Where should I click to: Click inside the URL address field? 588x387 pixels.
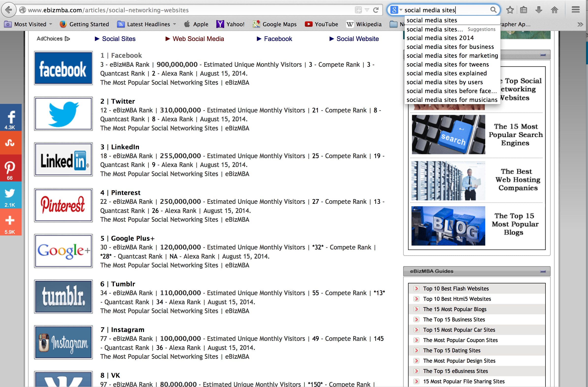coord(173,10)
